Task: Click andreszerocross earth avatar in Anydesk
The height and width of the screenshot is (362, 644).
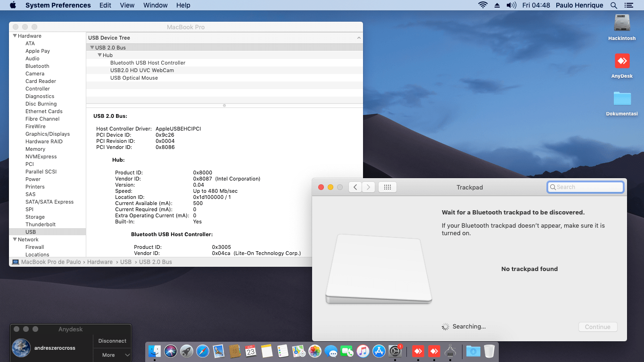Action: click(21, 348)
